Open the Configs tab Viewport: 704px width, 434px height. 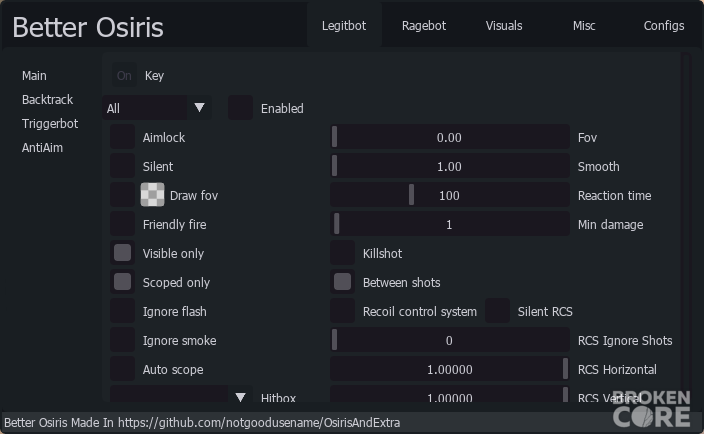coord(664,26)
